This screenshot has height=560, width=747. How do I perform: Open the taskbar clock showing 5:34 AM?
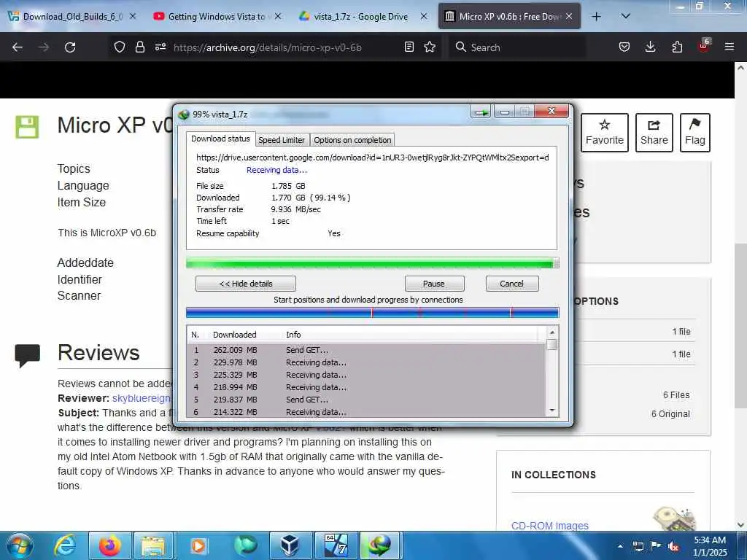(x=710, y=546)
